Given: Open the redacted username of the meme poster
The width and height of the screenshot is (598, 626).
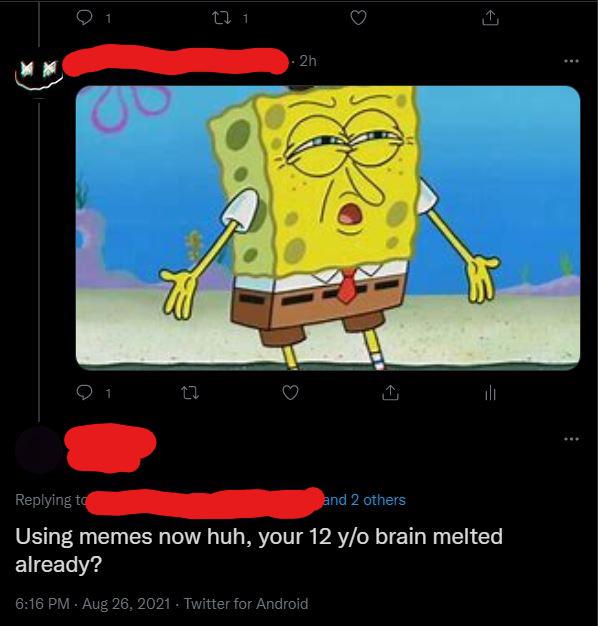Looking at the screenshot, I should click(x=176, y=61).
